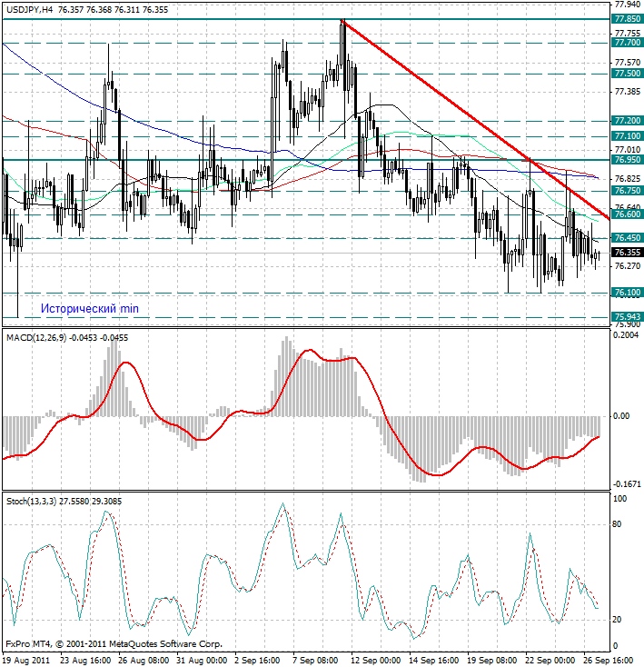The image size is (644, 667).
Task: Click the 31 Aug 00:00 time label
Action: [x=202, y=661]
